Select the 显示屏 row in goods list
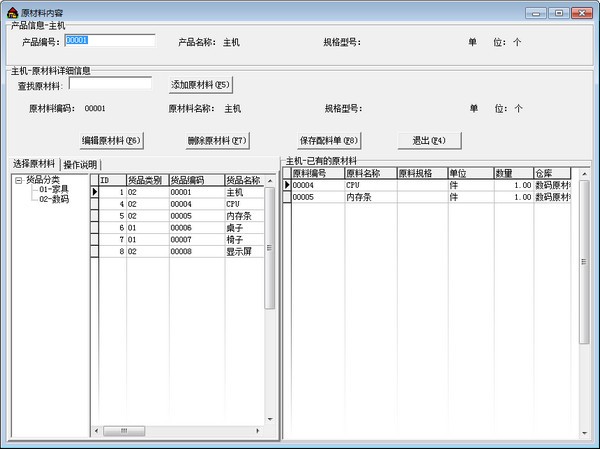 point(243,251)
